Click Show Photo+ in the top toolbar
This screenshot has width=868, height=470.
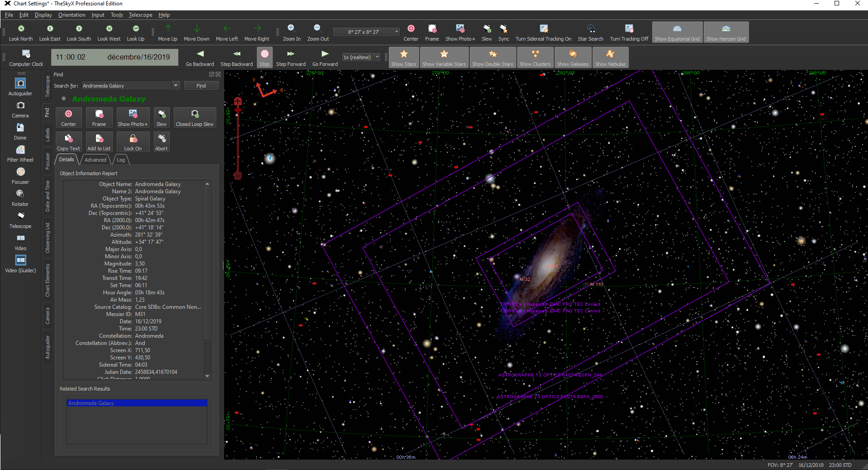coord(460,33)
